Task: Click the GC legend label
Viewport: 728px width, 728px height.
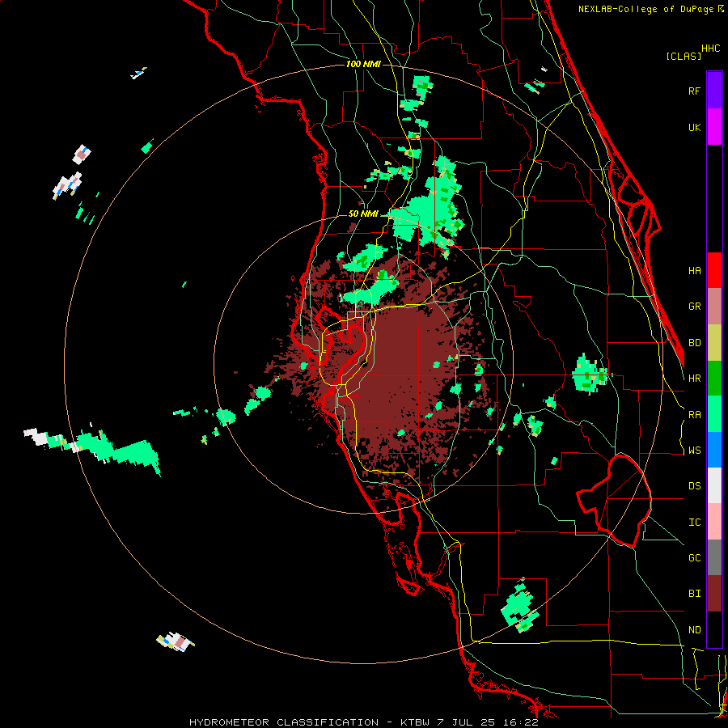Action: [695, 558]
